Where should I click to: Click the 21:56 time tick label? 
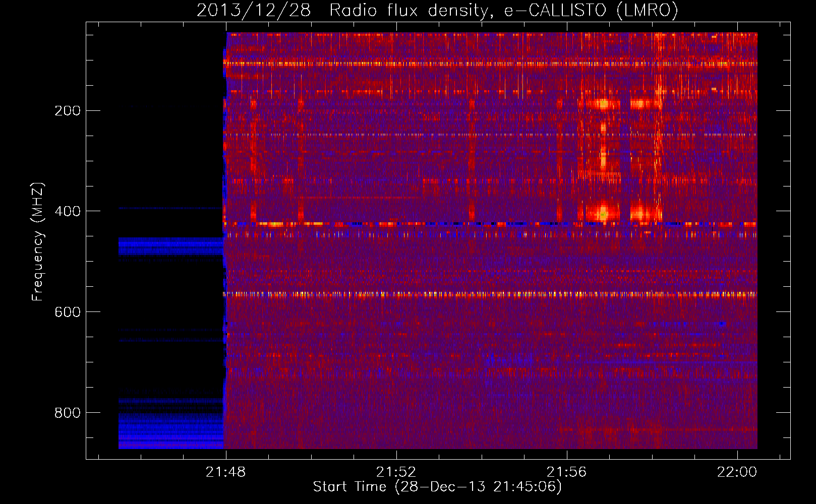tap(567, 472)
